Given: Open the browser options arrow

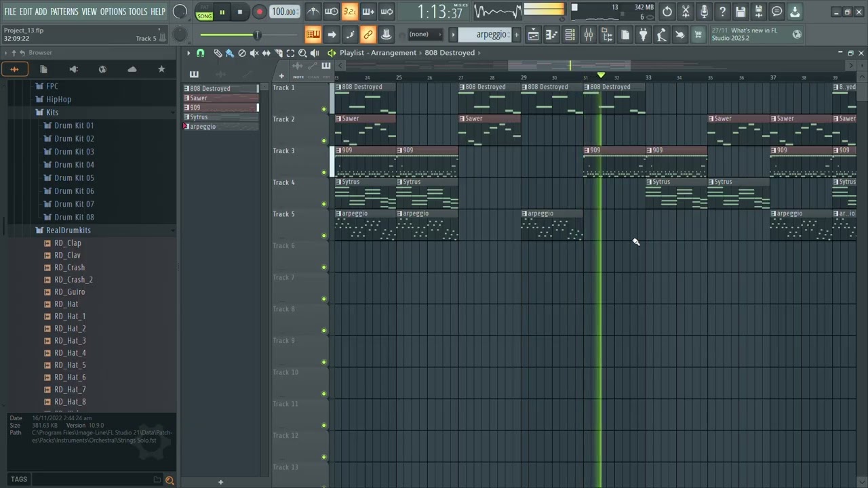Looking at the screenshot, I should point(6,53).
